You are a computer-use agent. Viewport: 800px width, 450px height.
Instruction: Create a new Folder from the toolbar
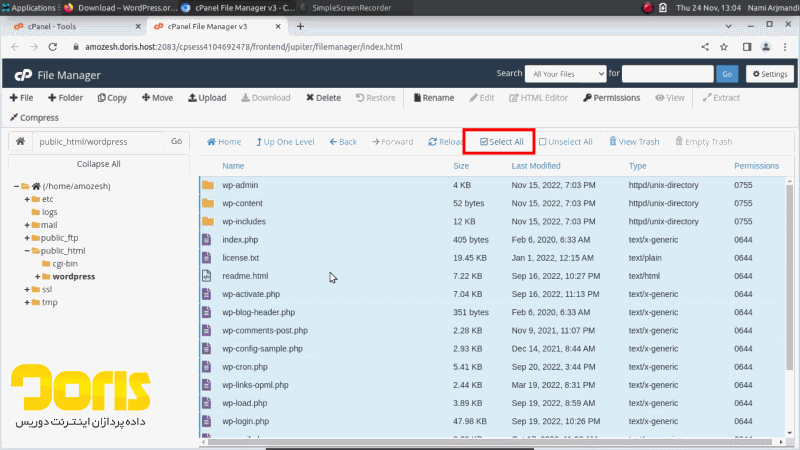pos(65,97)
